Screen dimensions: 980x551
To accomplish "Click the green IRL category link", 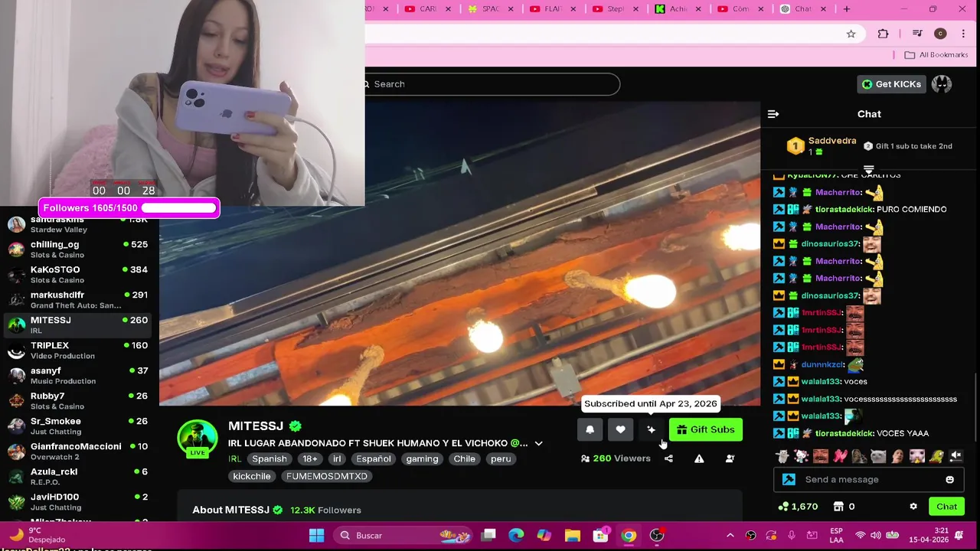I will click(x=234, y=459).
